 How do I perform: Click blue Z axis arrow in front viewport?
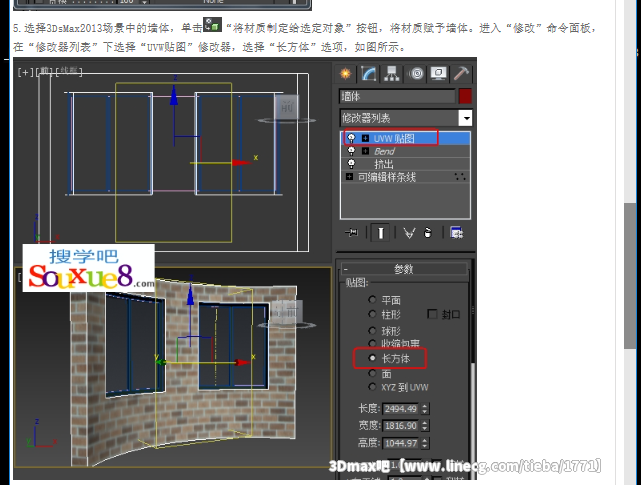(174, 95)
